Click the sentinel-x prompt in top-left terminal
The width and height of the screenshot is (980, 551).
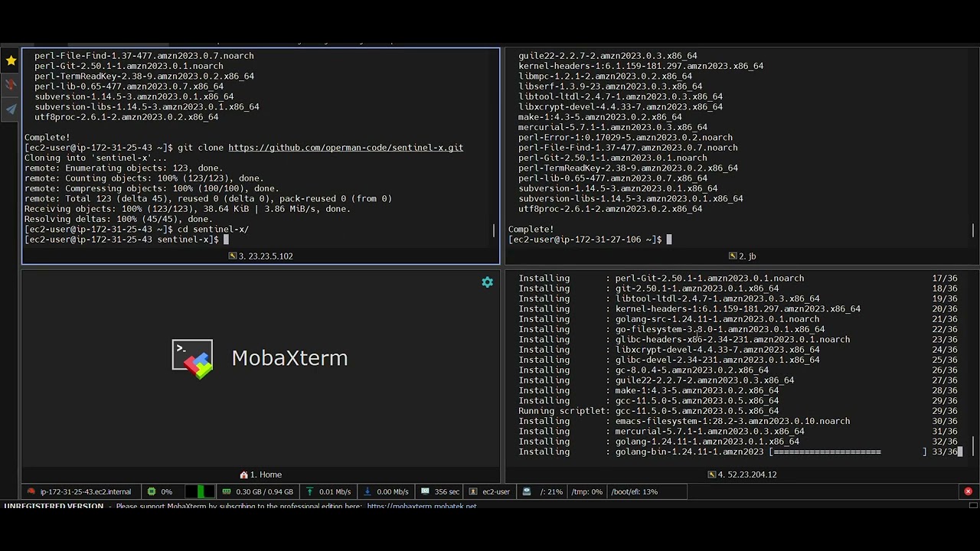tap(122, 240)
